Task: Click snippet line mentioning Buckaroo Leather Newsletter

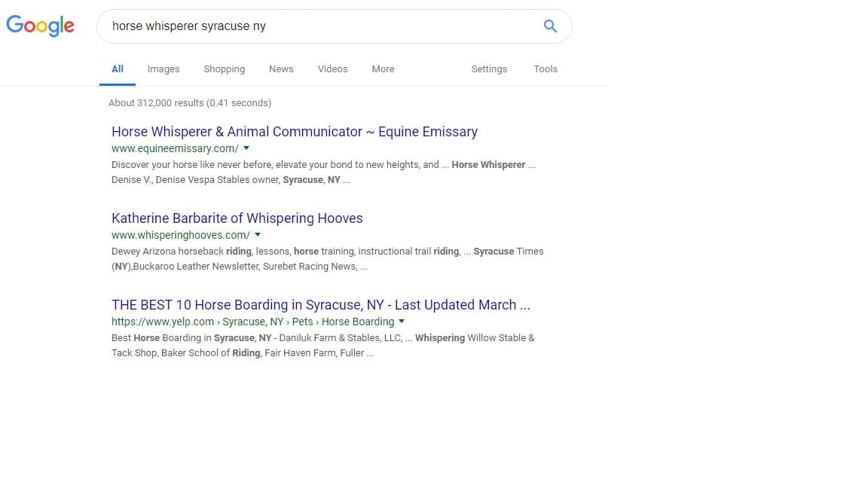Action: (239, 266)
